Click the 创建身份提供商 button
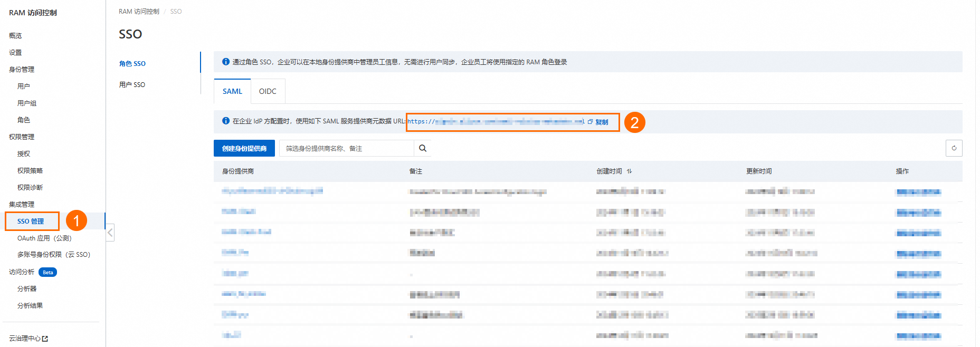This screenshot has width=980, height=347. coord(244,148)
